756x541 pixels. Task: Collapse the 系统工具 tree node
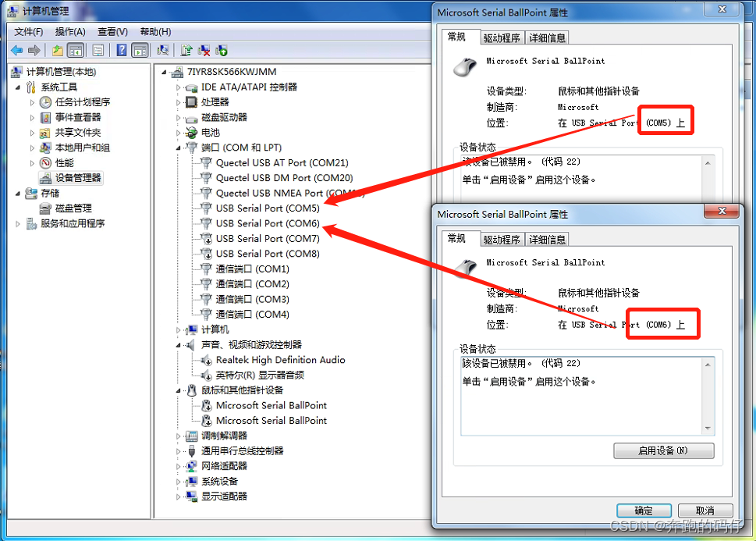(x=18, y=87)
